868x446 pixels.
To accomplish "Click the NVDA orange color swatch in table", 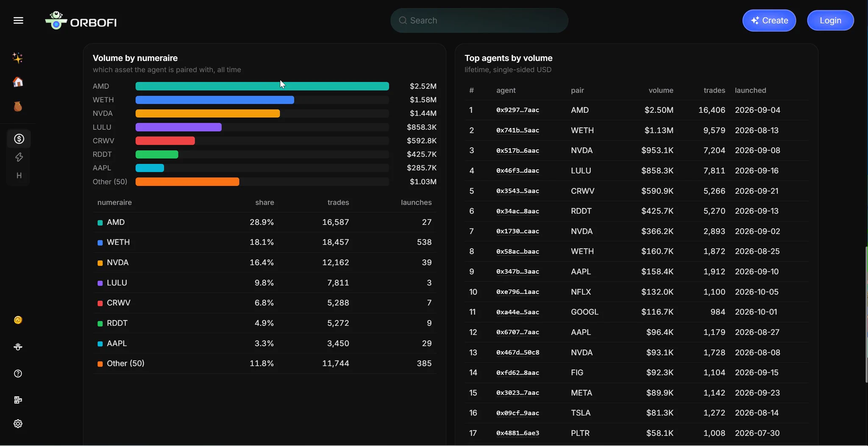I will [100, 263].
